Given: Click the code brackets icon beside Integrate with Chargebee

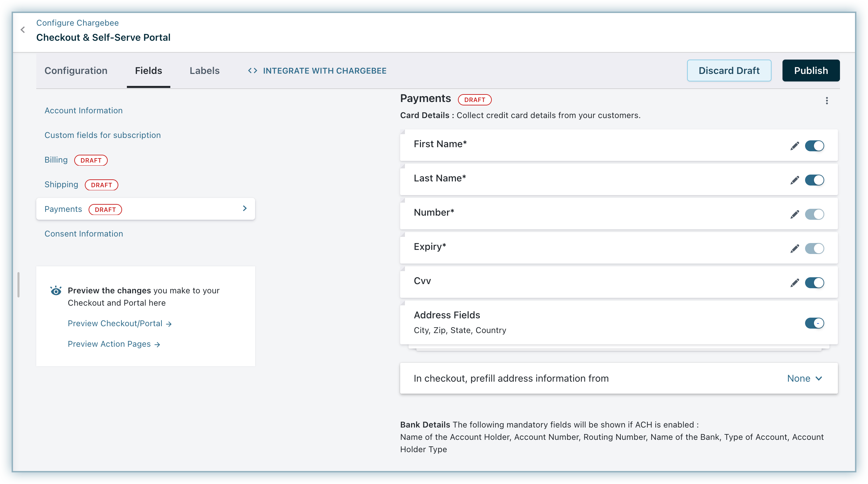Looking at the screenshot, I should click(252, 71).
